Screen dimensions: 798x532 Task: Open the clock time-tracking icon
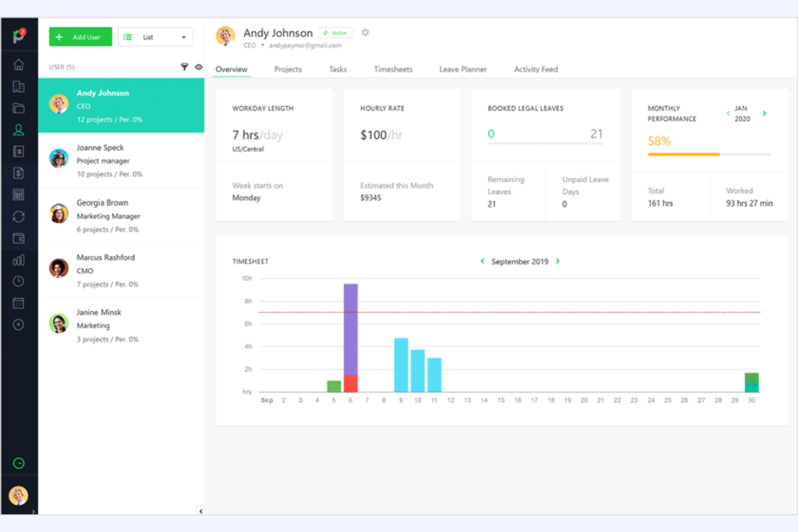coord(19,281)
